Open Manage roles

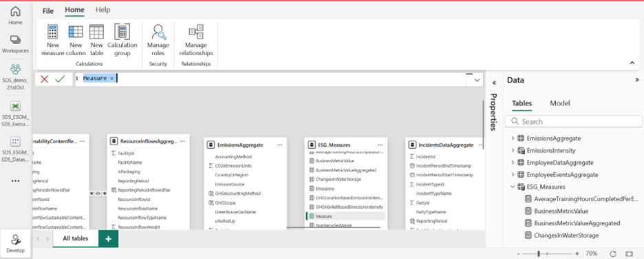(158, 40)
